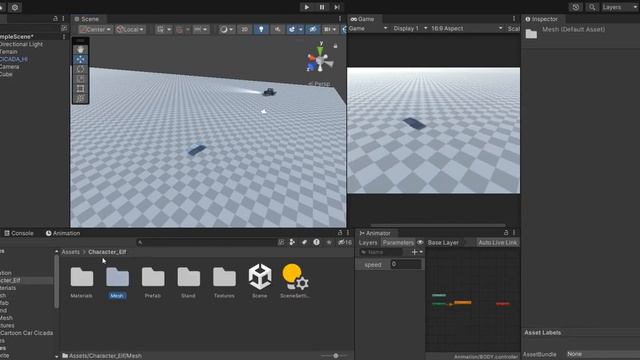640x360 pixels.
Task: Toggle hidden objects visibility icon
Action: pos(313,29)
